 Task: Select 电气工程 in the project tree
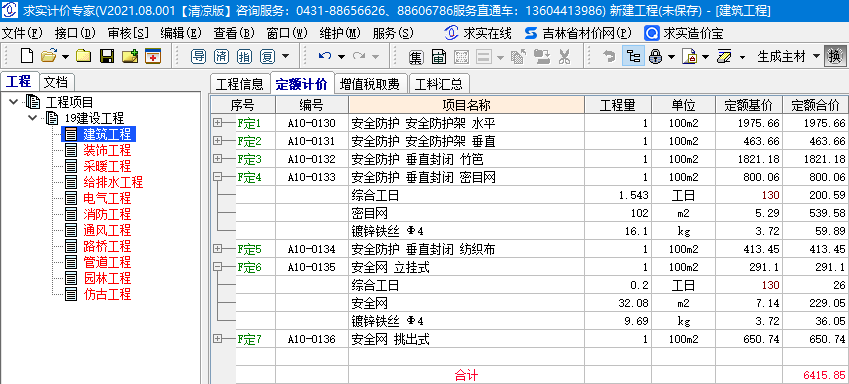pos(107,198)
